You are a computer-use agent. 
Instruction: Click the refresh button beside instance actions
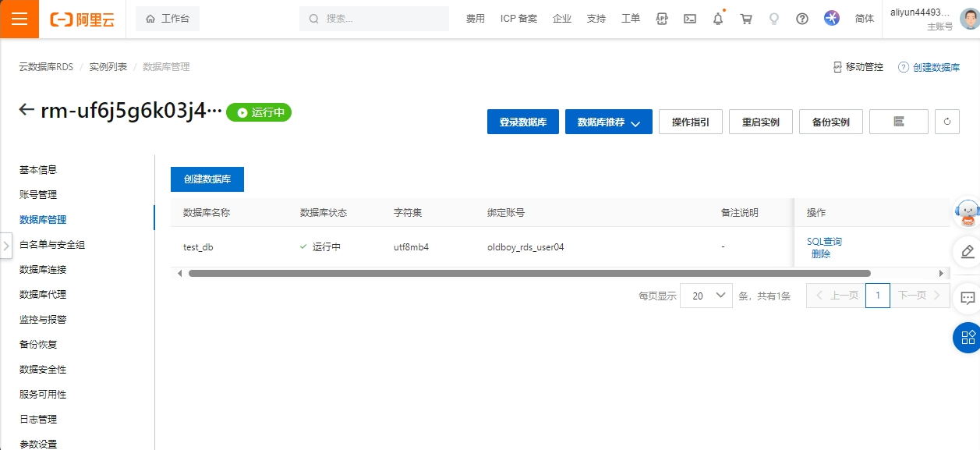pos(947,122)
